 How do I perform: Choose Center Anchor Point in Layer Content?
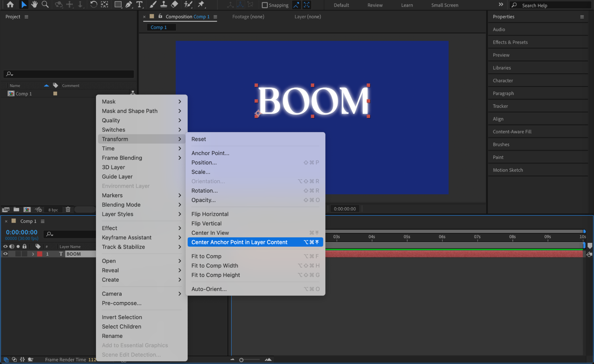[239, 242]
